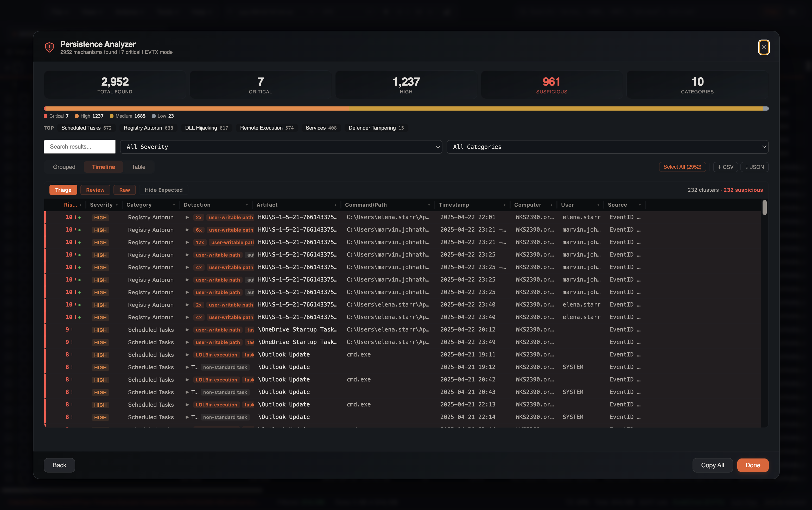Image resolution: width=812 pixels, height=510 pixels.
Task: Open the All Categories dropdown
Action: 607,147
